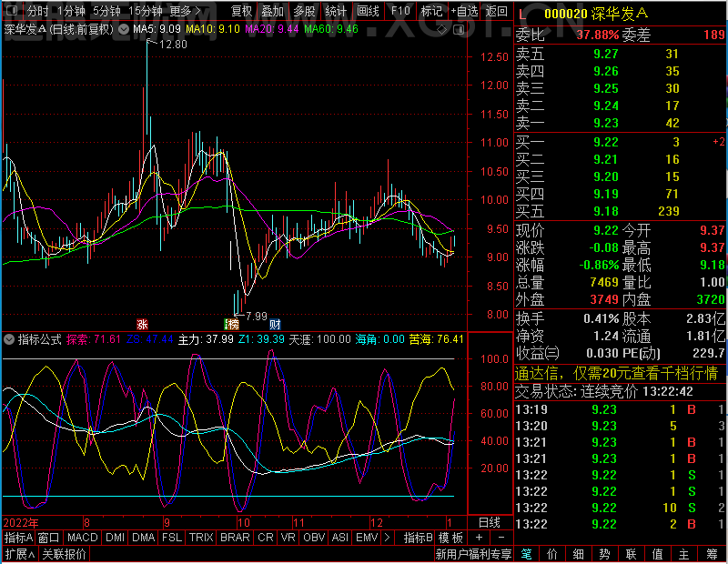Click the 卖五 price 9.27
728x564 pixels.
[606, 54]
